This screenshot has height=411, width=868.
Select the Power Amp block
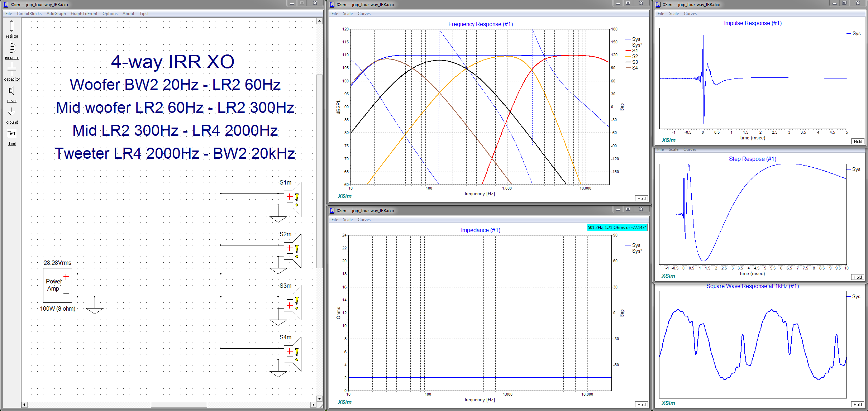[57, 285]
